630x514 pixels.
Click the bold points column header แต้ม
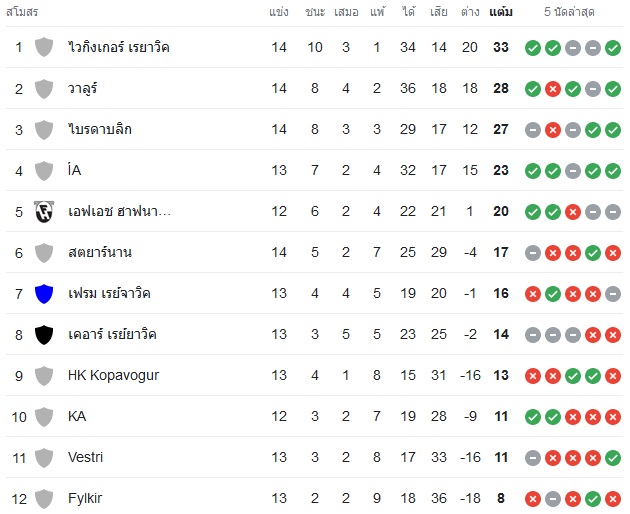pyautogui.click(x=501, y=12)
